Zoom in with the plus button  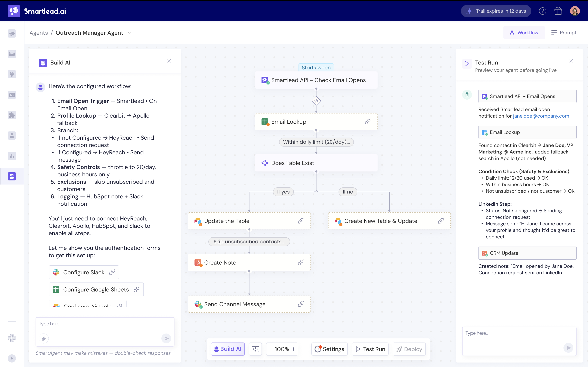(293, 349)
